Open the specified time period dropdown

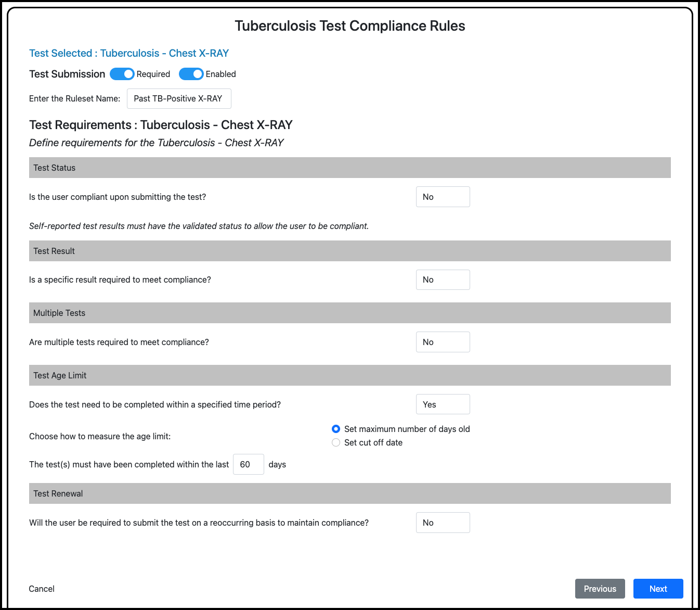pos(443,404)
